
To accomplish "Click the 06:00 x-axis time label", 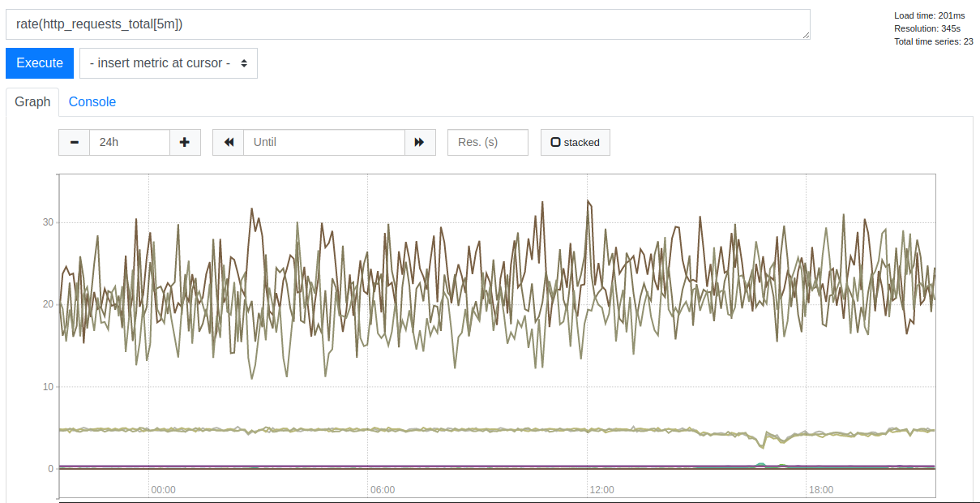I will click(x=382, y=490).
